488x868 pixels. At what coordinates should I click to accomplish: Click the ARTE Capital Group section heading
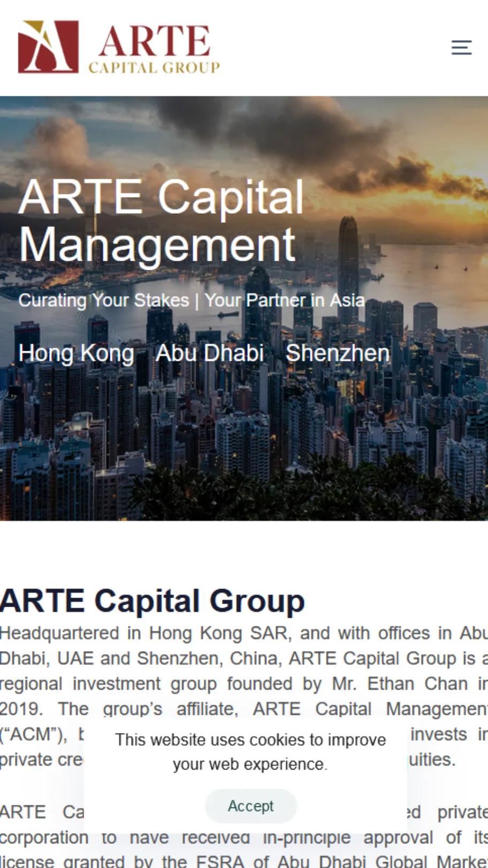(152, 600)
